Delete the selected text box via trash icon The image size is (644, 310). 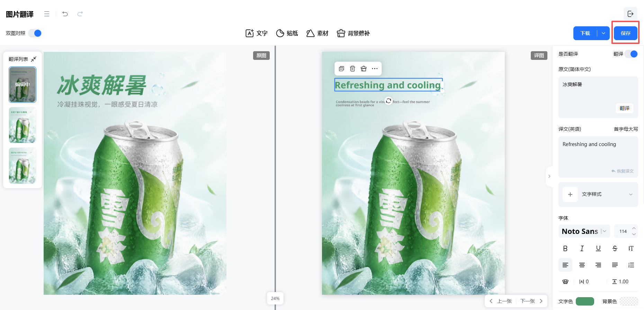(x=352, y=69)
